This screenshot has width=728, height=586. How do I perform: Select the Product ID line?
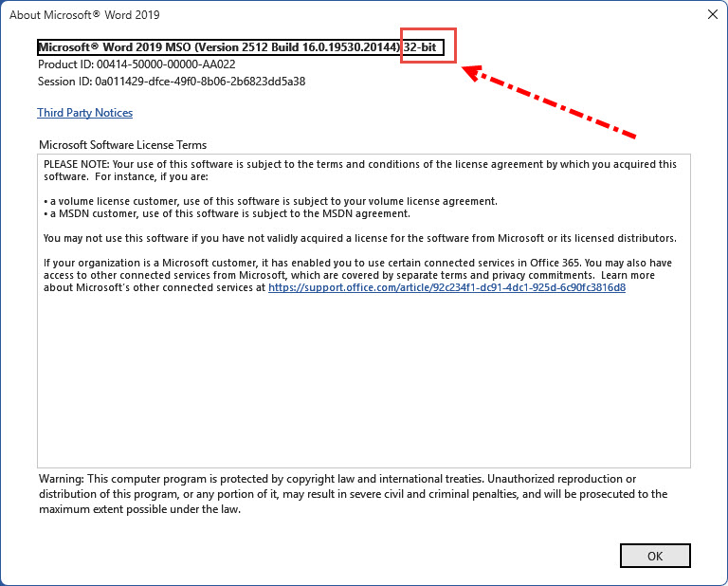(x=136, y=64)
